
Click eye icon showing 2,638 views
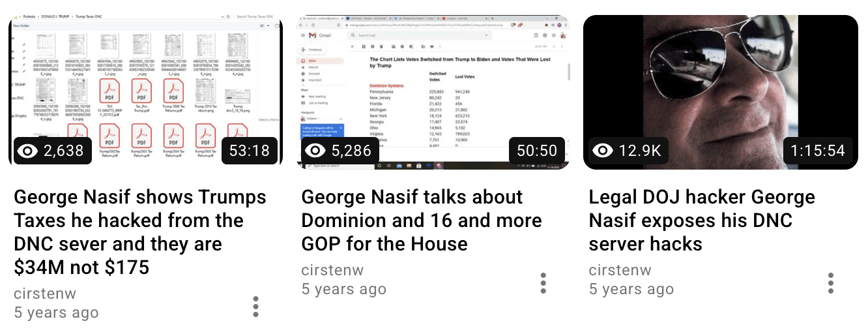27,151
